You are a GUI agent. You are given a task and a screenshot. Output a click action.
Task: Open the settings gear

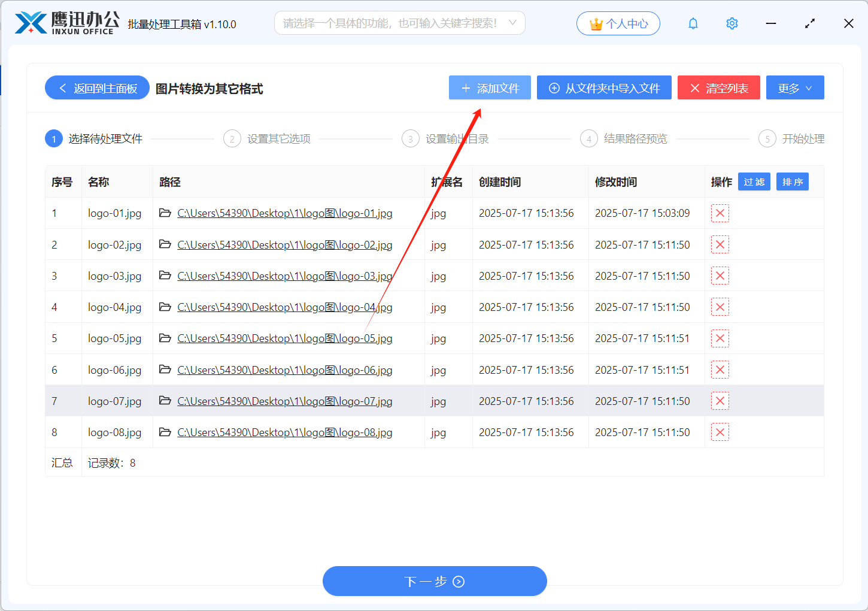732,23
